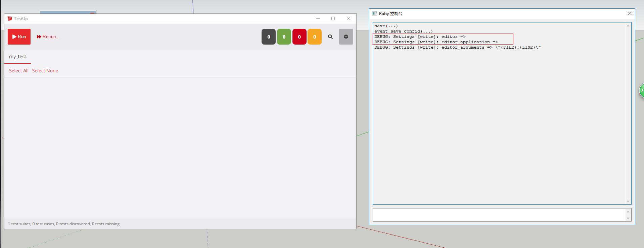Click the dark gray total tests counter
644x248 pixels.
(269, 37)
